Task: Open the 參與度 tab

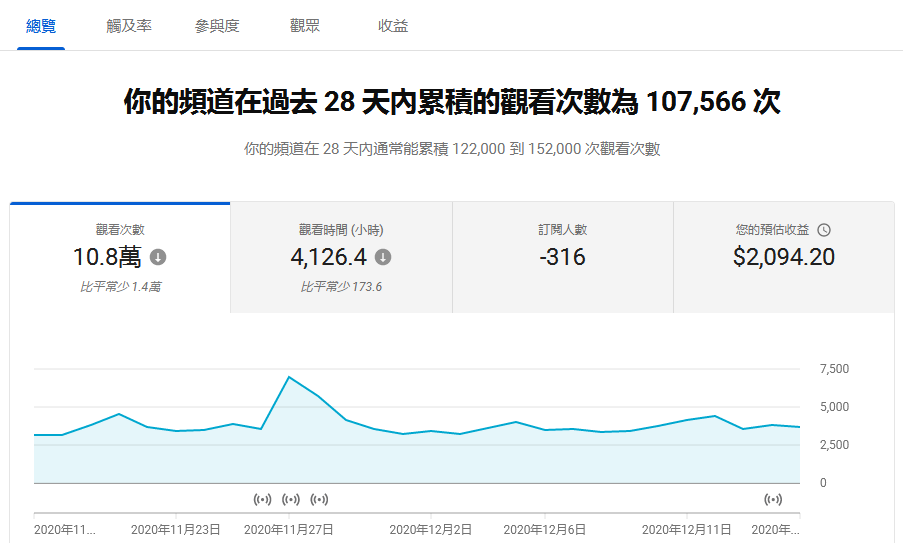Action: coord(217,26)
